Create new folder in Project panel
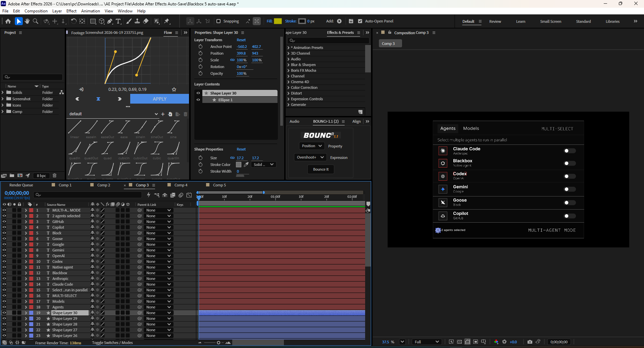The image size is (644, 348). click(12, 176)
